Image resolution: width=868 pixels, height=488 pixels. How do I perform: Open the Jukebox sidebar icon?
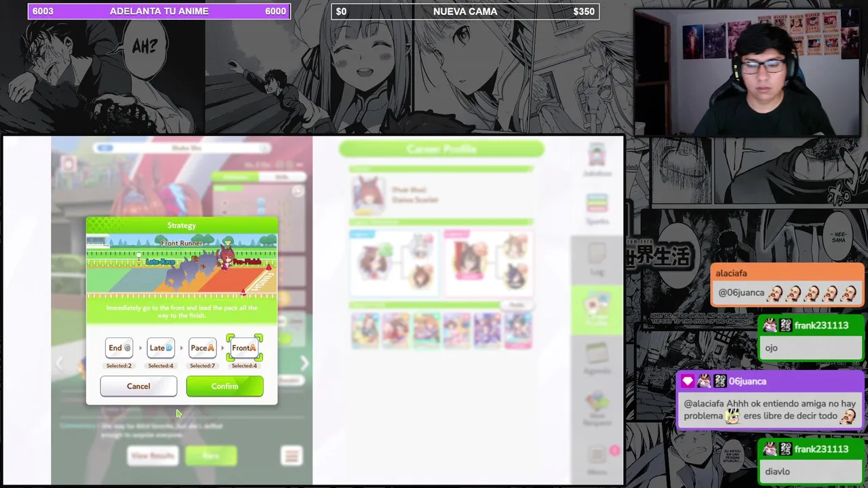pyautogui.click(x=597, y=160)
